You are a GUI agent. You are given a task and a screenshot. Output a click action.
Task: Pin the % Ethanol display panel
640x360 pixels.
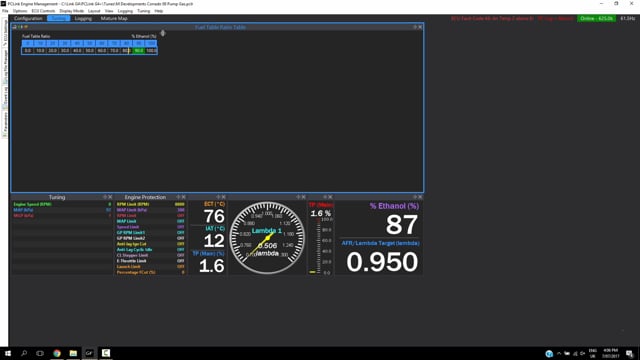[x=415, y=197]
